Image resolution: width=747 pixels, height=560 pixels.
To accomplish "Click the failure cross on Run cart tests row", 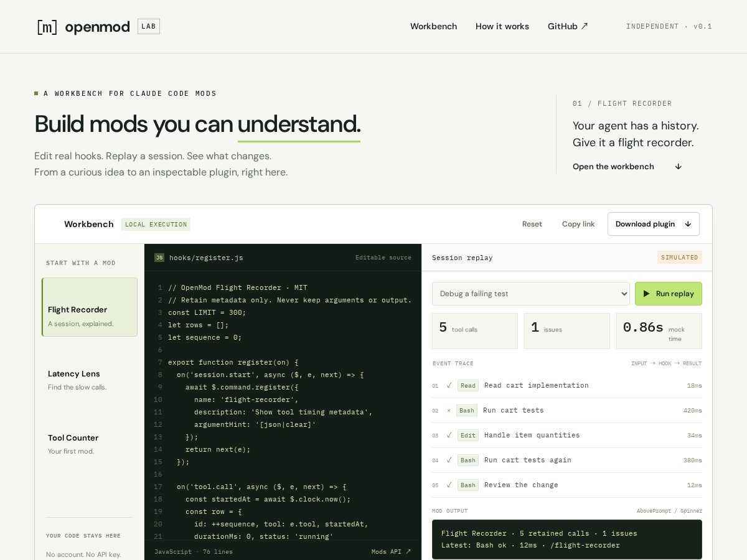I will (449, 411).
